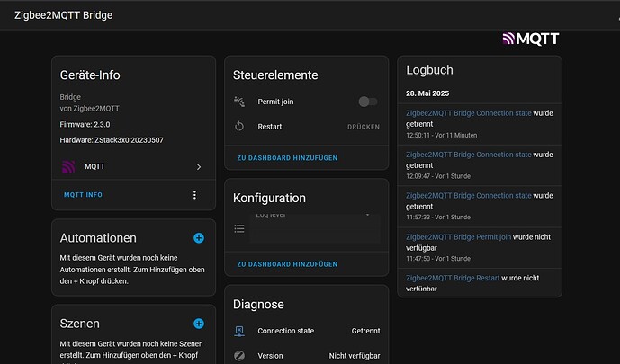Image resolution: width=620 pixels, height=364 pixels.
Task: Open the Version Nicht verfügbar entry
Action: pos(307,356)
